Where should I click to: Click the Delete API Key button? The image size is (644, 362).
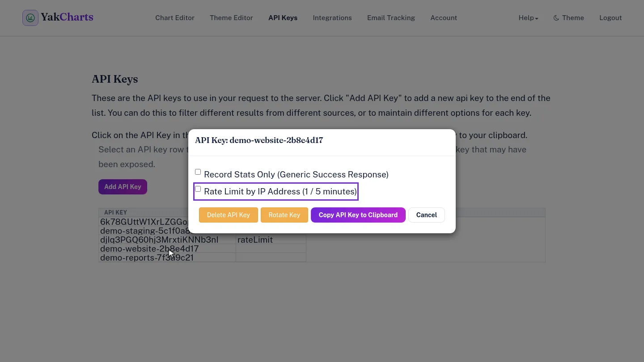[229, 215]
